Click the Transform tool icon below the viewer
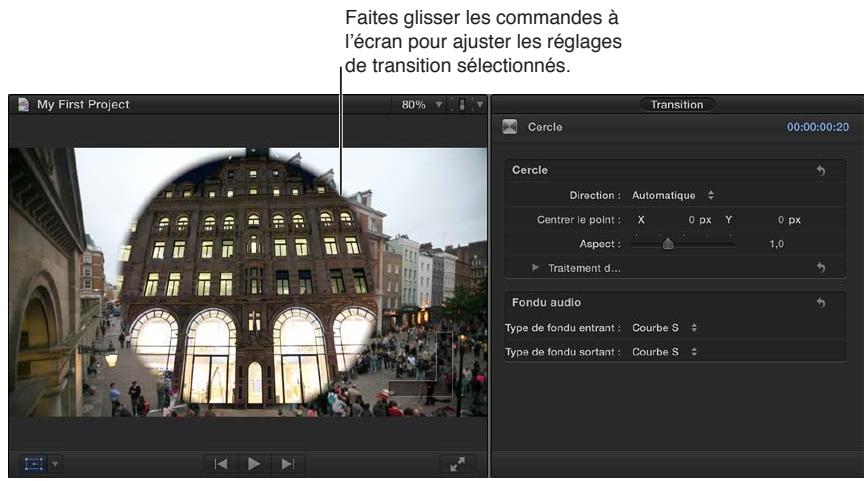The image size is (867, 481). pos(34,463)
